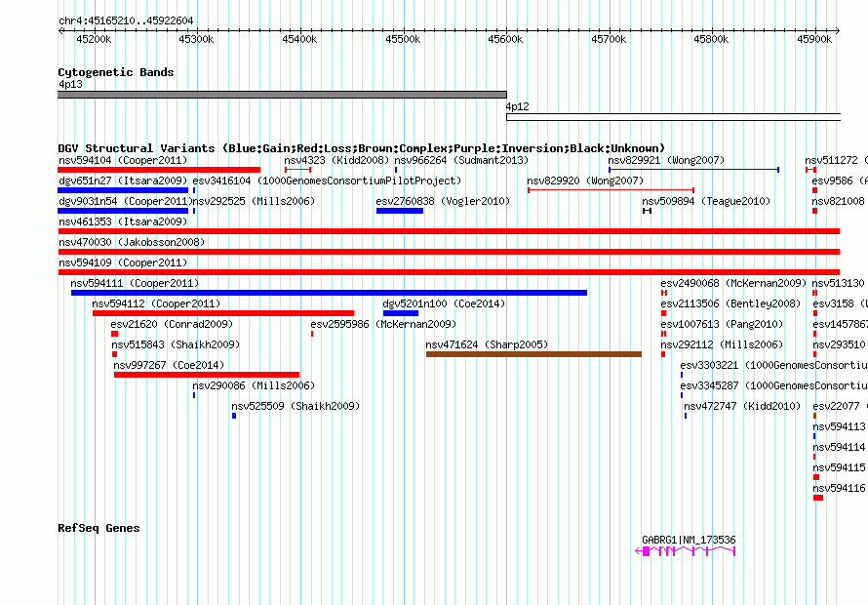This screenshot has width=868, height=605.
Task: Click the 45700k ruler tick label
Action: pyautogui.click(x=609, y=39)
